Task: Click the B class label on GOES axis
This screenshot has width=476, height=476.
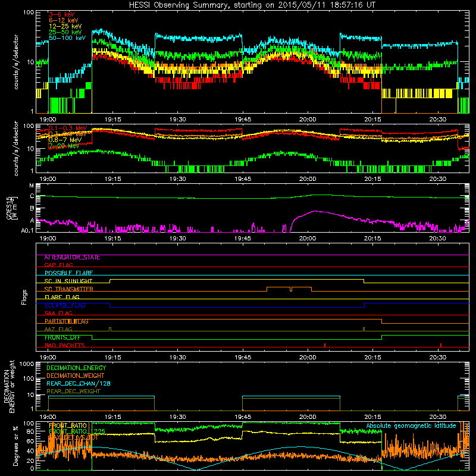Action: pyautogui.click(x=32, y=209)
